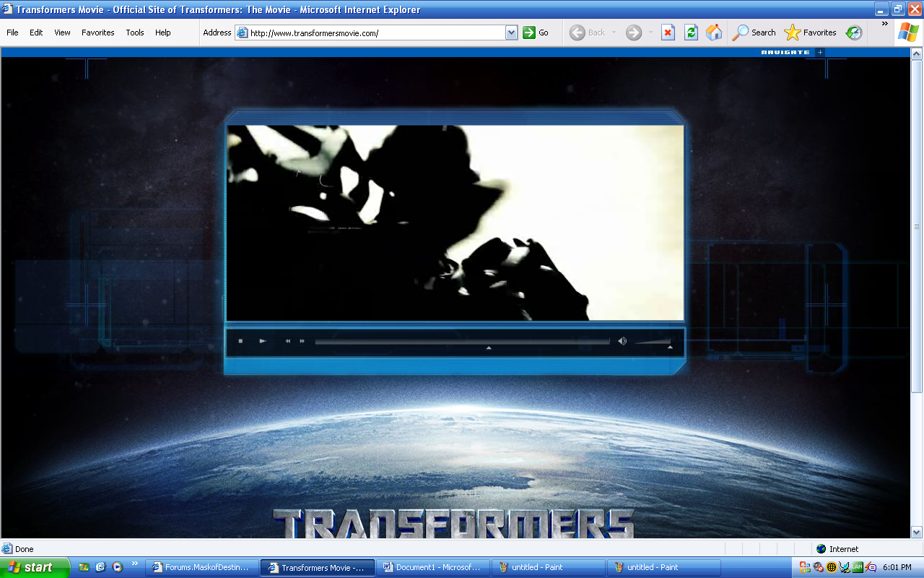Screen dimensions: 924x578
Task: Fast-forward the trailer video
Action: coord(302,341)
